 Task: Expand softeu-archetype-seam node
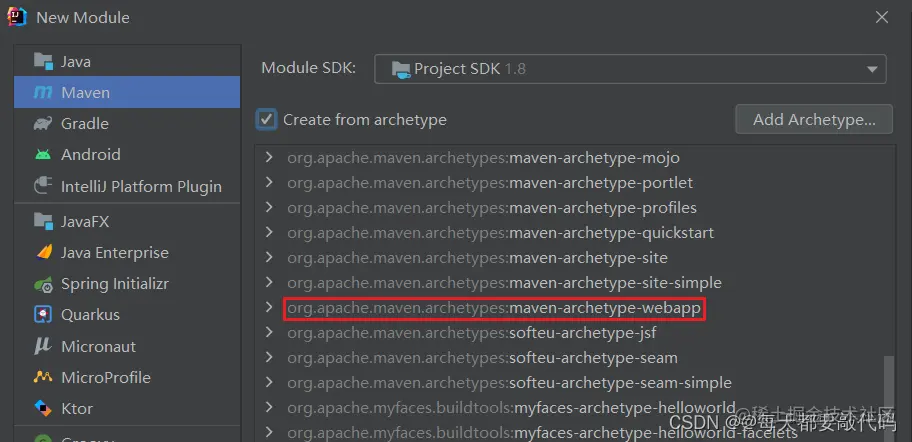(x=268, y=357)
